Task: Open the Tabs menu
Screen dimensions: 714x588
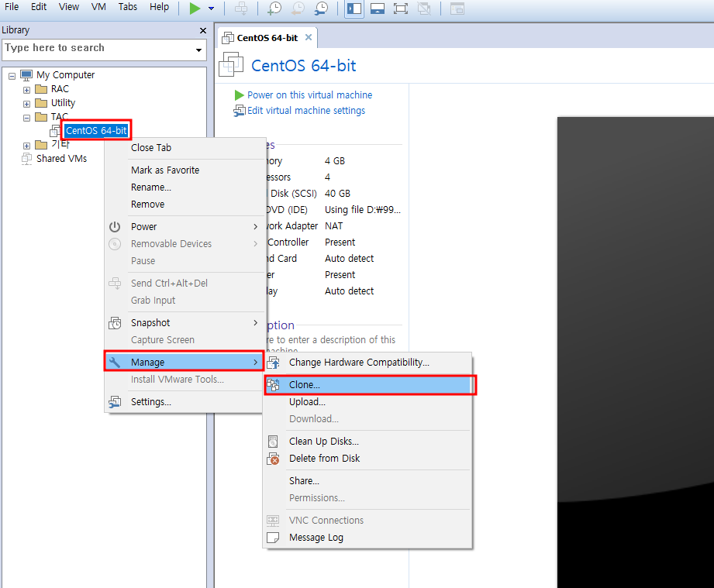Action: (127, 7)
